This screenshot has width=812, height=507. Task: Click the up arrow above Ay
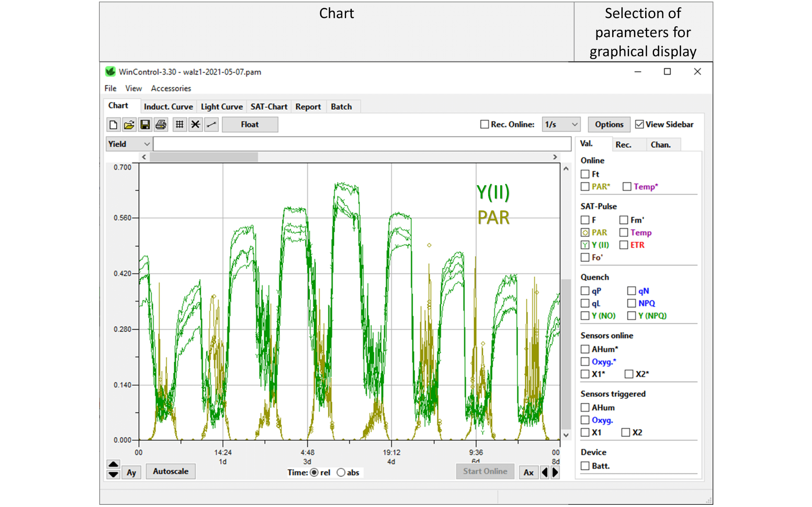pos(113,464)
